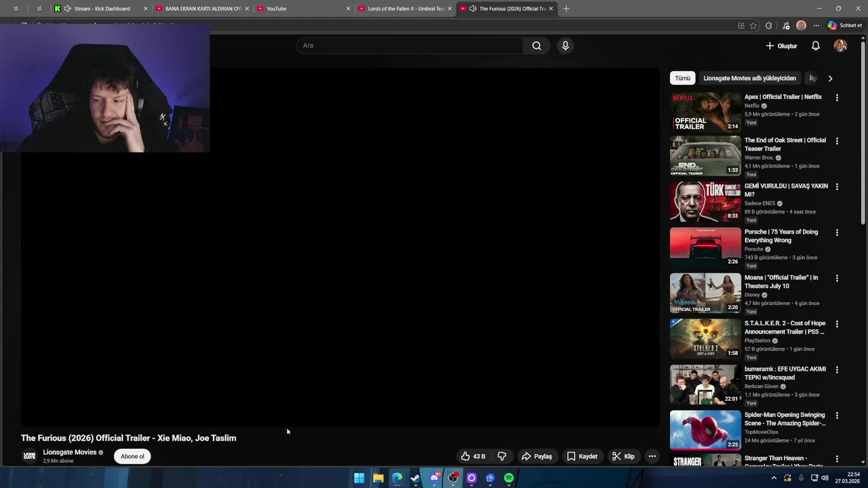Close the Stream - Kick Dashboard tab
The width and height of the screenshot is (868, 488).
145,9
